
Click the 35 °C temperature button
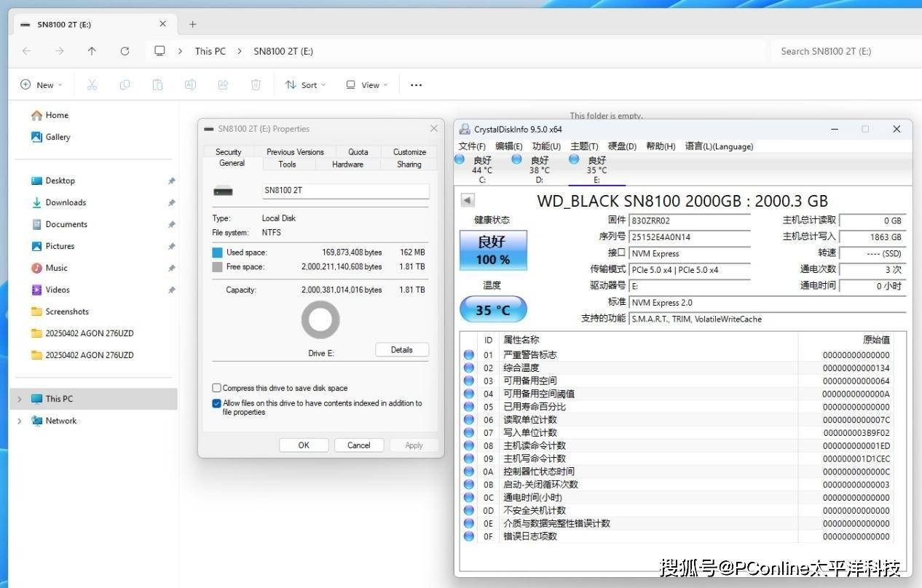(493, 310)
